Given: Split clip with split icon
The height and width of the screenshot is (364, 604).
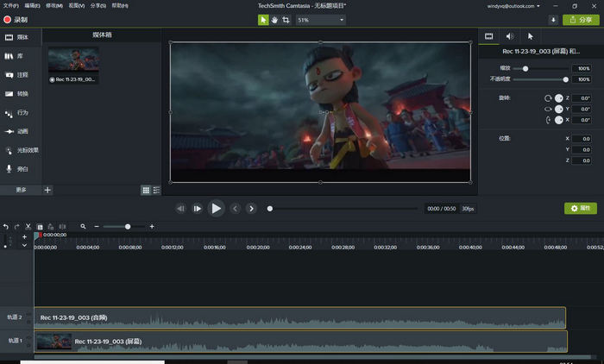Looking at the screenshot, I should click(x=62, y=227).
